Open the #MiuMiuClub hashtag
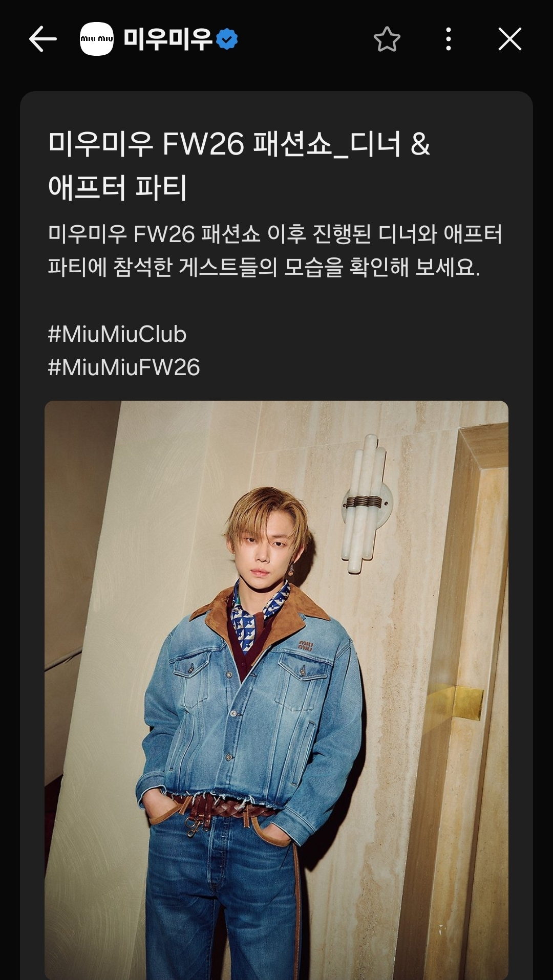The width and height of the screenshot is (553, 980). click(117, 334)
